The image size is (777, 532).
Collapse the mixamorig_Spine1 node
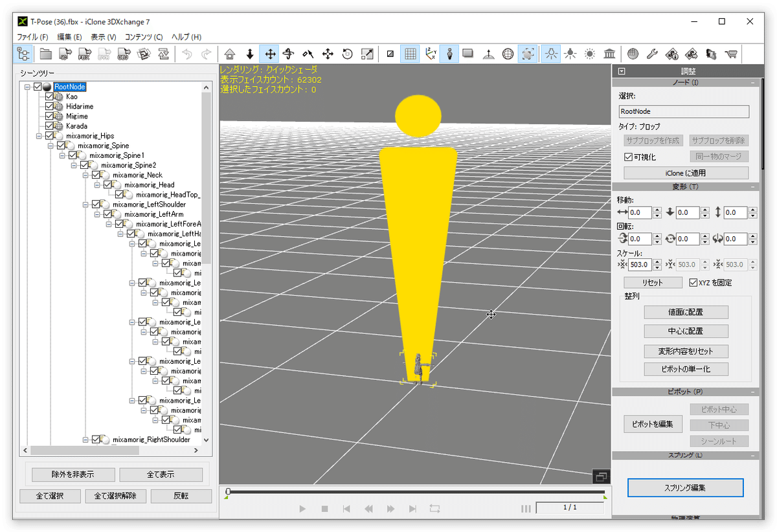tap(62, 155)
